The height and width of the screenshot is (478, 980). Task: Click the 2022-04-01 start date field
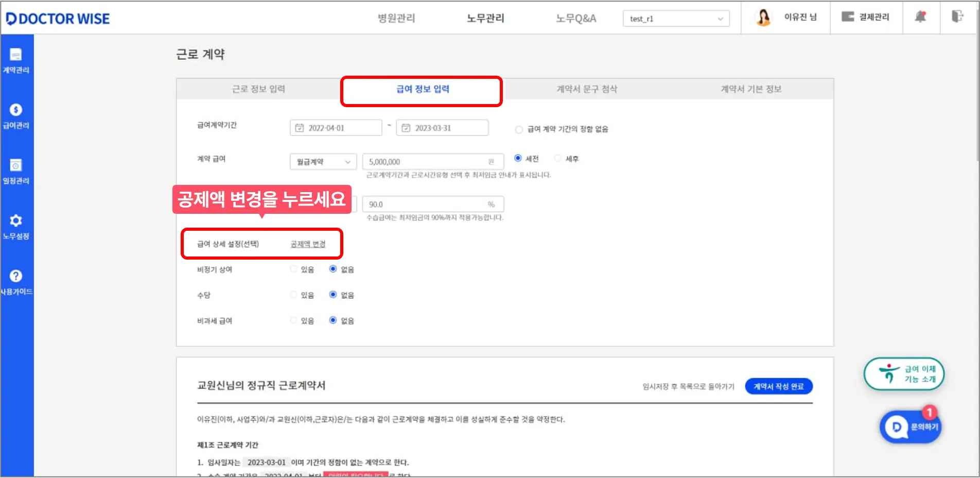(x=336, y=128)
